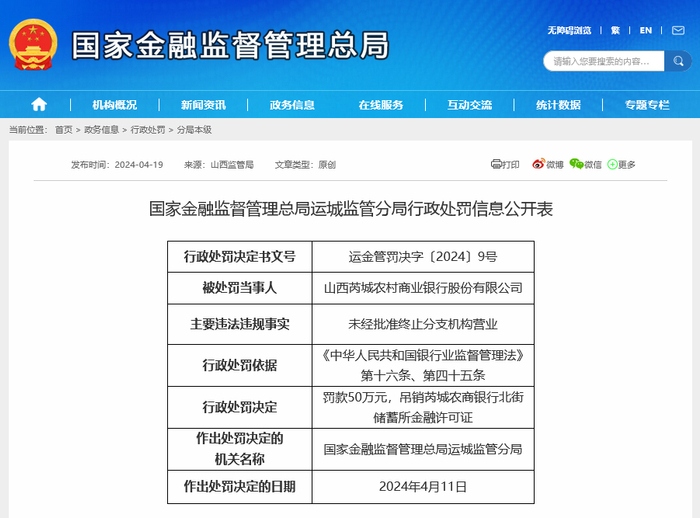Open the 政务信息 menu
This screenshot has height=518, width=700.
292,105
